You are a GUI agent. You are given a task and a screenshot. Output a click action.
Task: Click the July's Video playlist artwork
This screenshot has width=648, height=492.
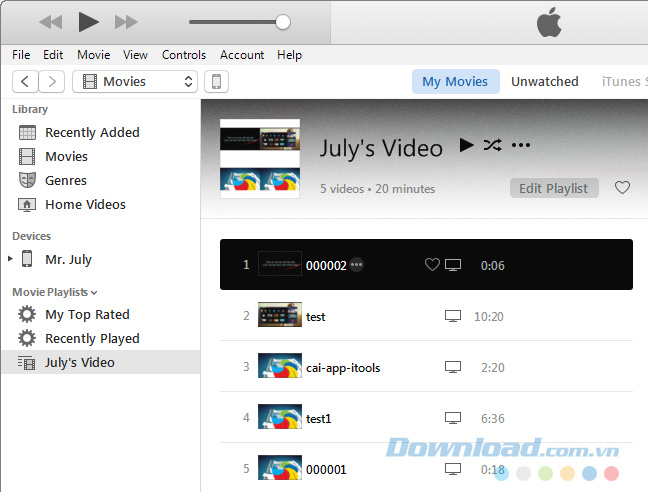point(260,159)
